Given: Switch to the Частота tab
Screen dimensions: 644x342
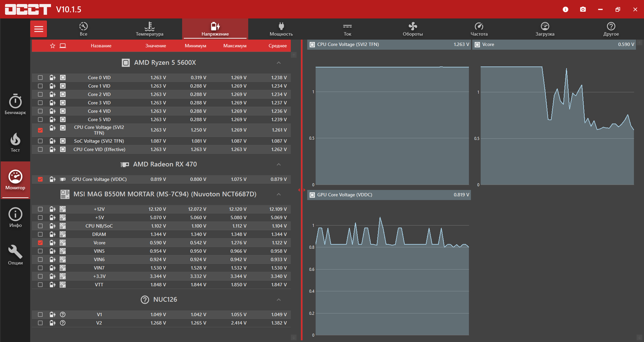Looking at the screenshot, I should (x=479, y=29).
